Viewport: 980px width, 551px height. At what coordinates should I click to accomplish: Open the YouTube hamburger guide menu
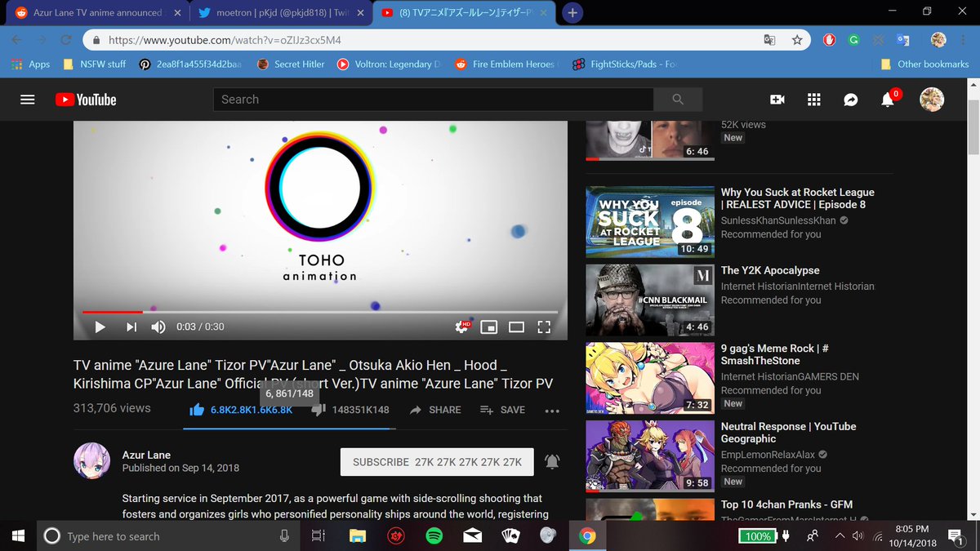[x=28, y=100]
